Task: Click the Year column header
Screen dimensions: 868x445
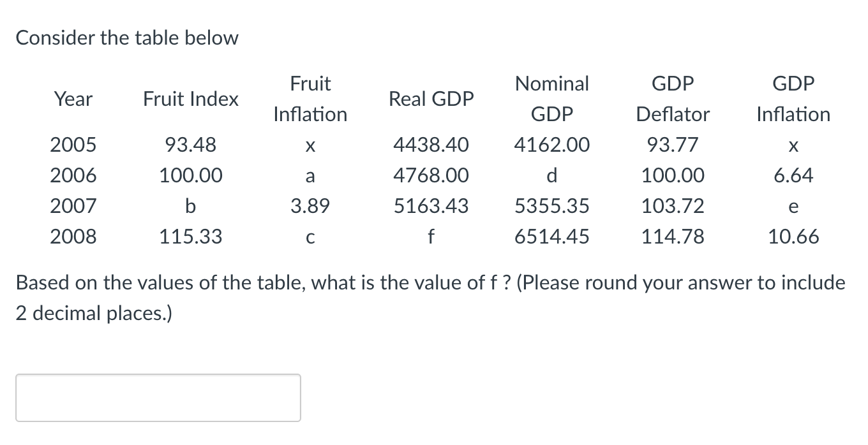Action: 72,99
